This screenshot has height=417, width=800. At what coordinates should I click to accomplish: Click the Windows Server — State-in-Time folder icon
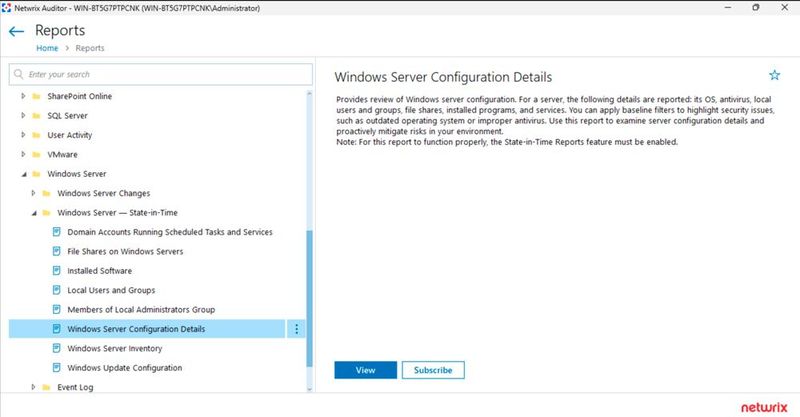46,213
